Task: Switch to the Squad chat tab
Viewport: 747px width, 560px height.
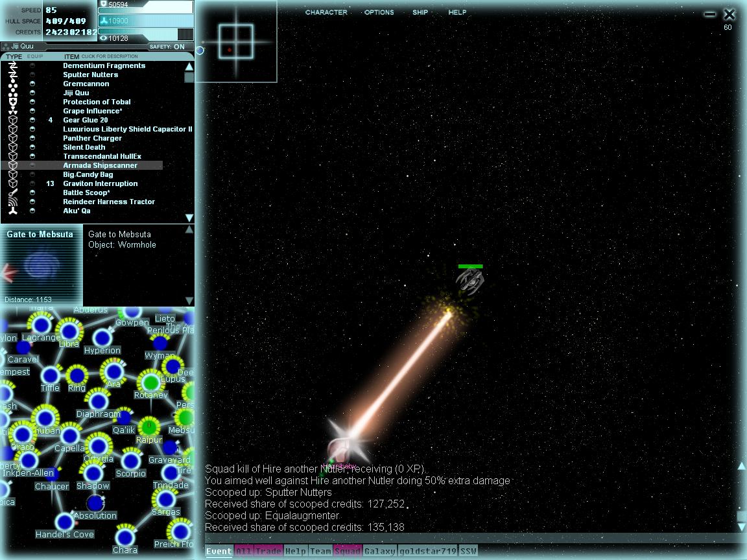Action: pos(348,552)
